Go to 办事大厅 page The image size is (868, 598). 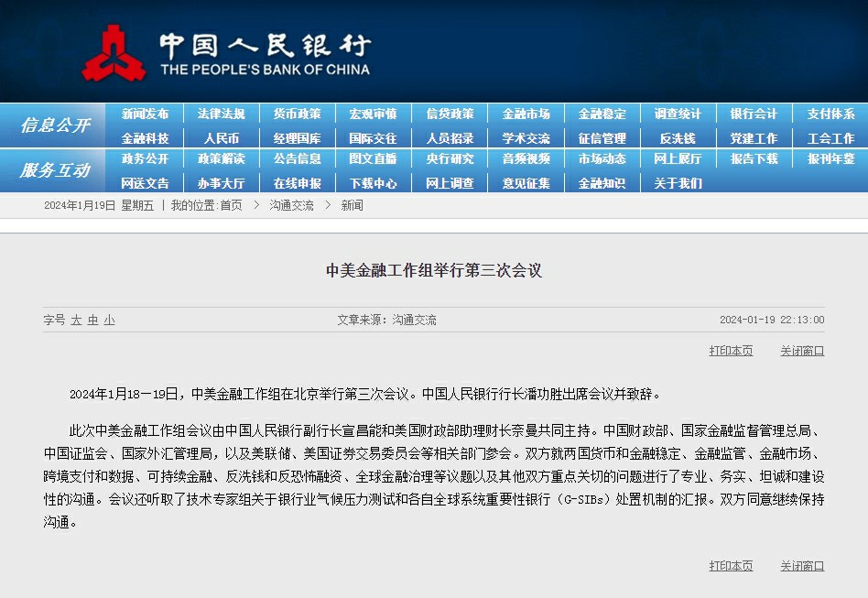(222, 183)
